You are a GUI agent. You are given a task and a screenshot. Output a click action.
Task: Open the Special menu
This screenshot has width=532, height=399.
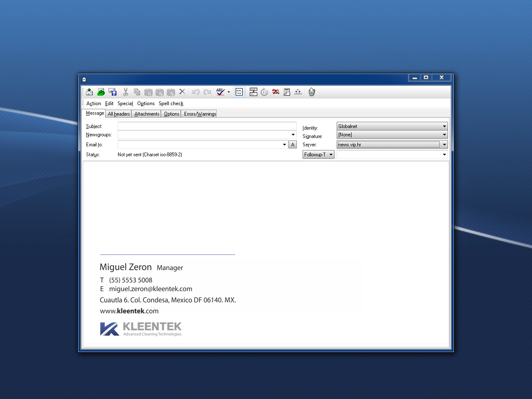pyautogui.click(x=125, y=103)
